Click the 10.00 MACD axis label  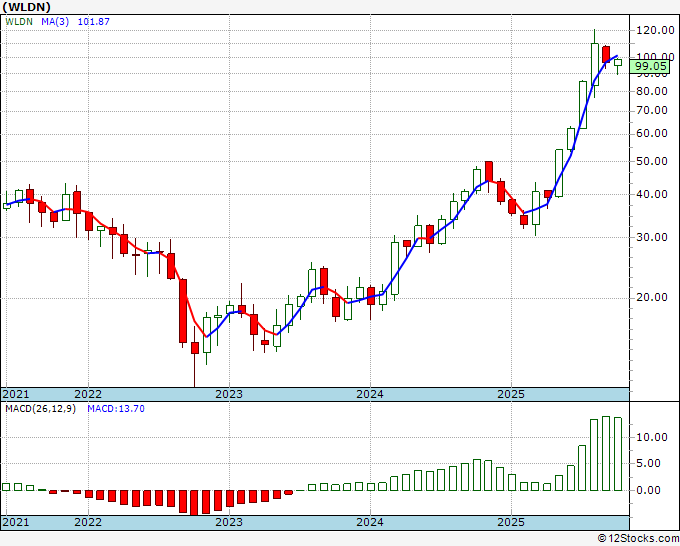[652, 437]
